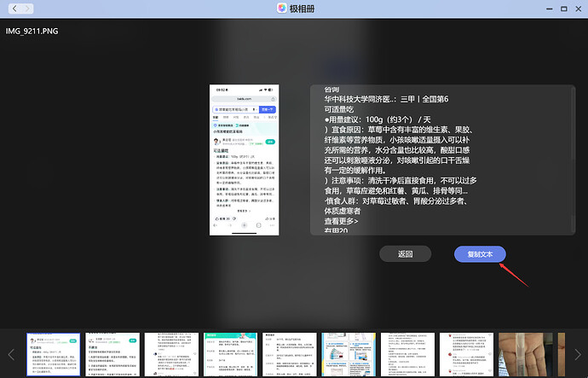Click the 用量建议 line in the recognized text
Screen dimensions: 588x378
368,119
